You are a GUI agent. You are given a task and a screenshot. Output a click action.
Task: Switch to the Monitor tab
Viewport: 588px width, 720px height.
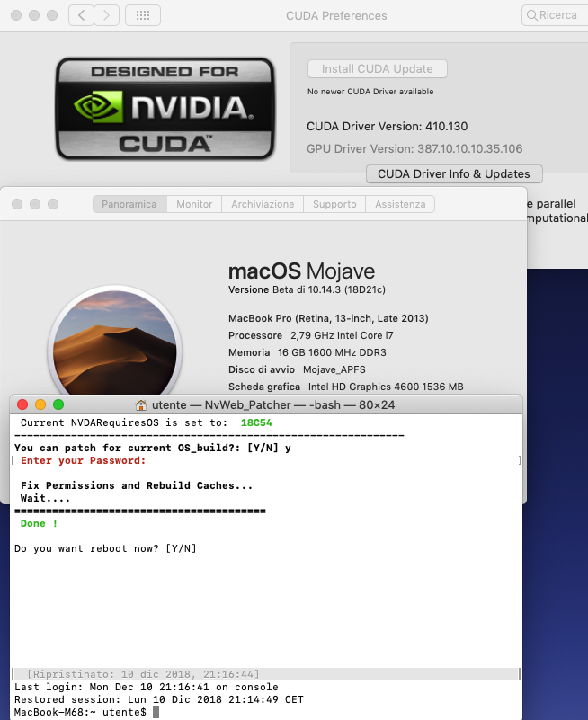pyautogui.click(x=194, y=204)
